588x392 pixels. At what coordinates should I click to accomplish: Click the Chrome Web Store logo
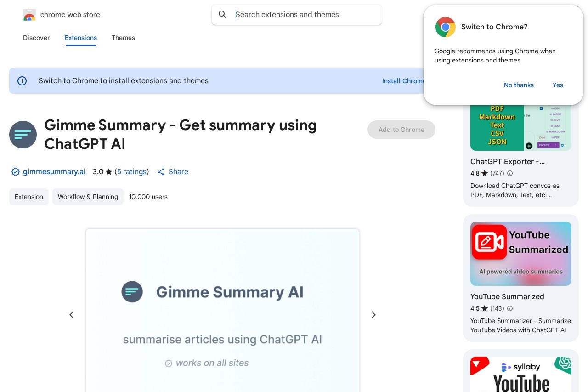[29, 15]
